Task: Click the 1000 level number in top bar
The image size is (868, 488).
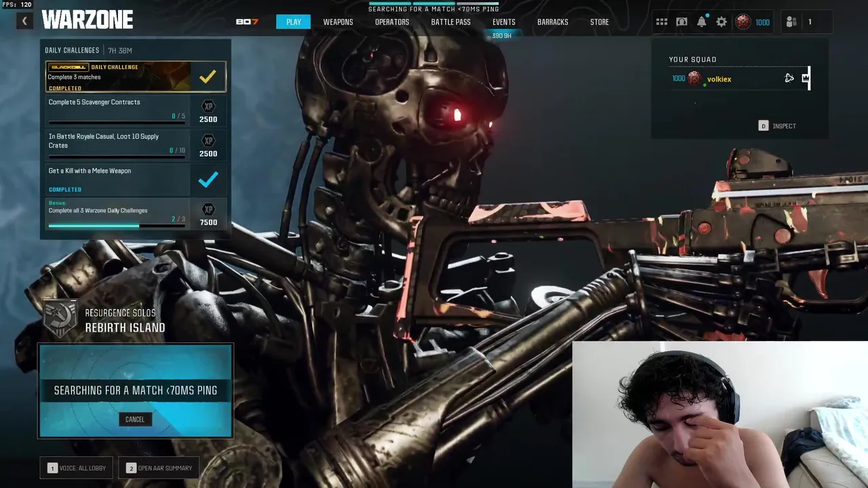Action: coord(762,22)
